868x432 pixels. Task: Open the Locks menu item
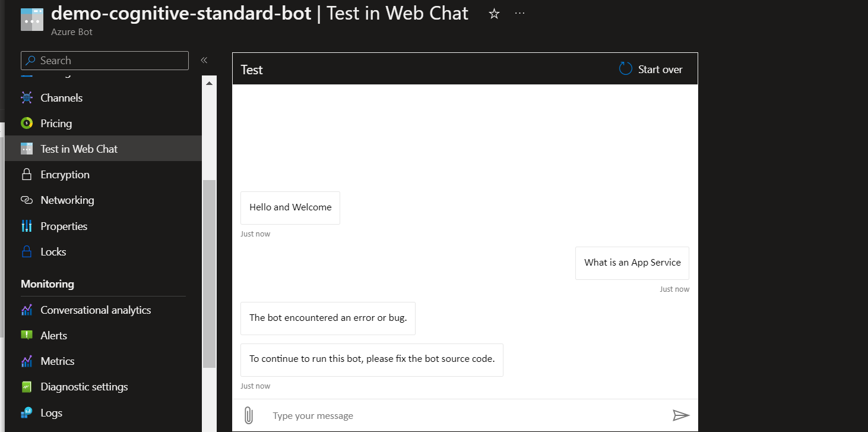click(x=53, y=252)
